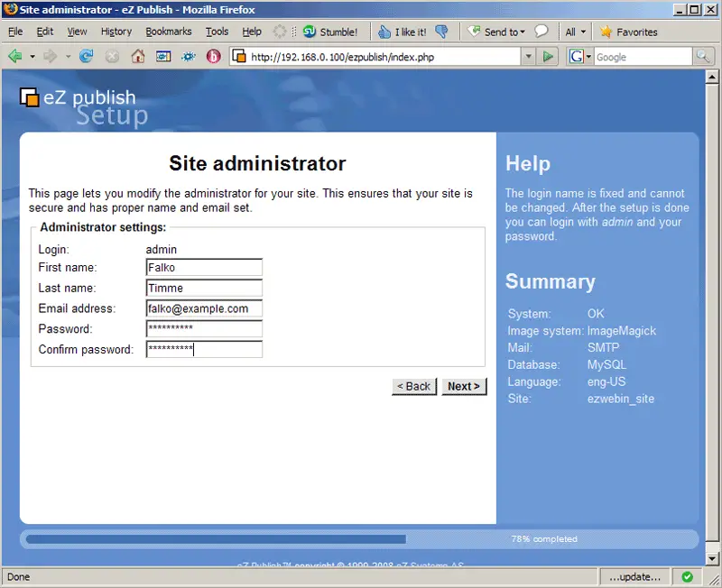Open the View menu
Screen dimensions: 722x588
77,32
